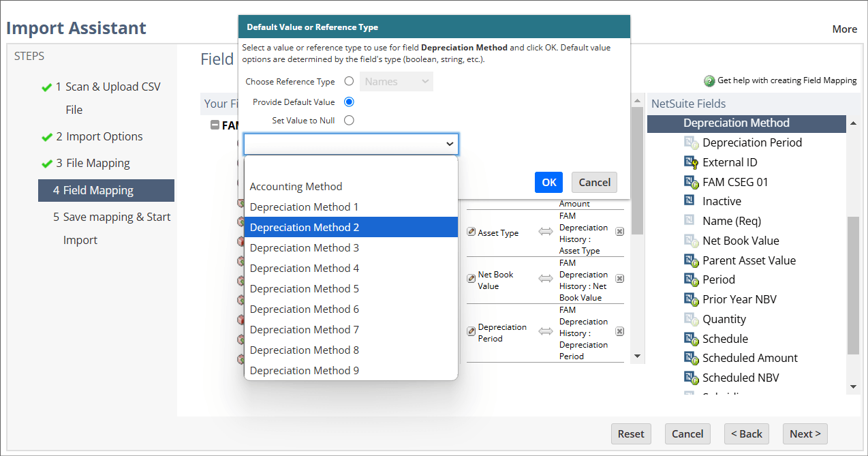Select the Set Value to Null radio button
This screenshot has width=868, height=456.
coord(349,120)
